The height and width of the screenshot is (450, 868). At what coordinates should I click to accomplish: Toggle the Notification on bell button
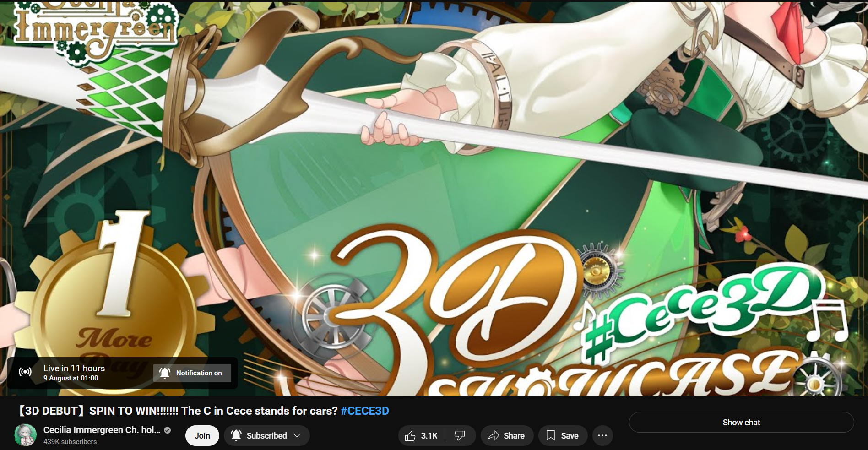tap(192, 373)
